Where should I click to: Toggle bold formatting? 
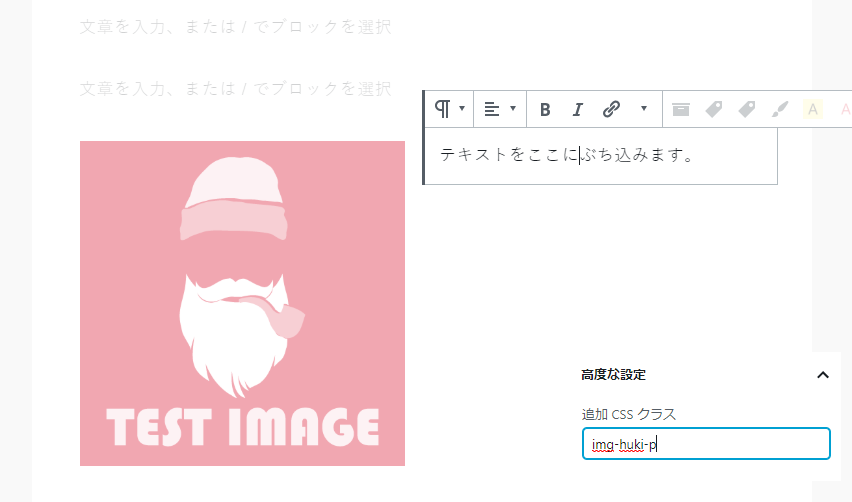point(545,109)
